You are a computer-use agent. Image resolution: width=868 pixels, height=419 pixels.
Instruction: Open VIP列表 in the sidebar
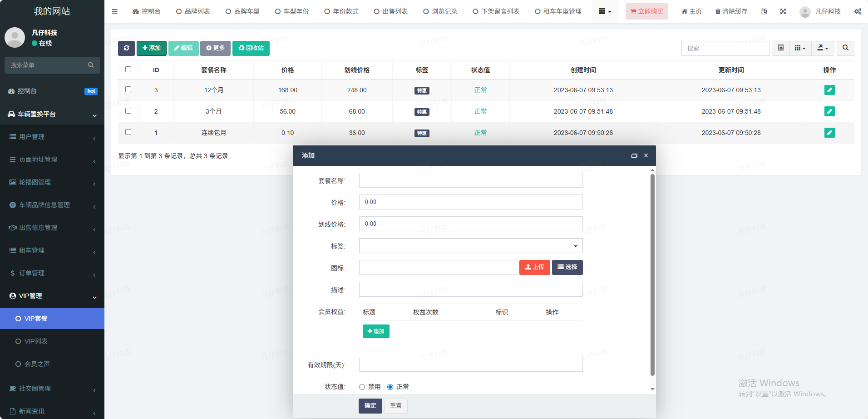[36, 341]
